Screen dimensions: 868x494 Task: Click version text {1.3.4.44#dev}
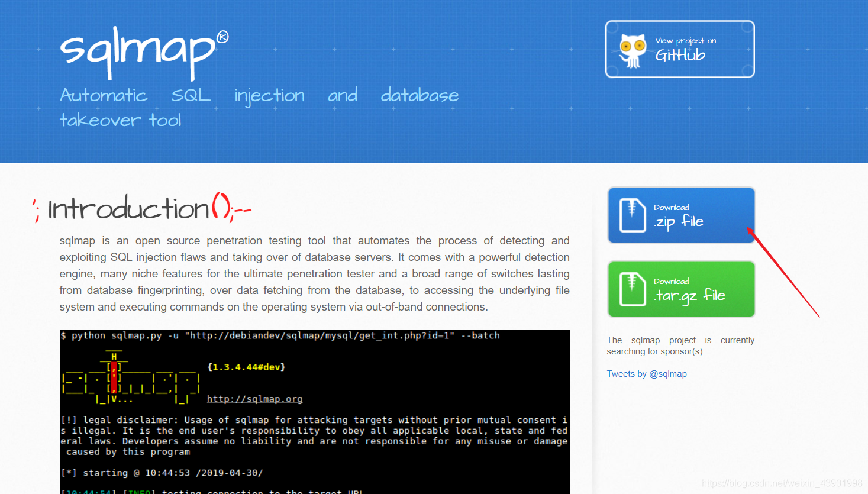click(x=246, y=367)
